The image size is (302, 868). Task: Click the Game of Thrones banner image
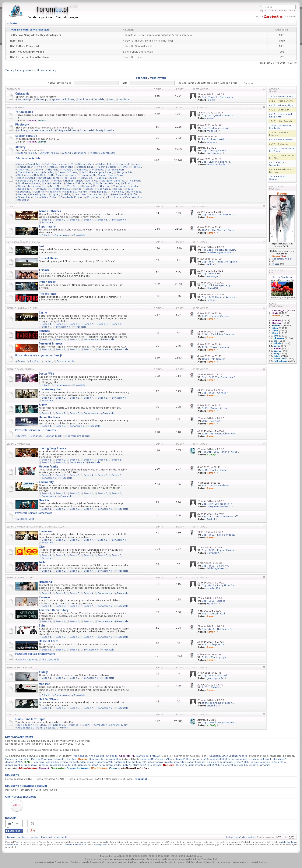(27, 215)
